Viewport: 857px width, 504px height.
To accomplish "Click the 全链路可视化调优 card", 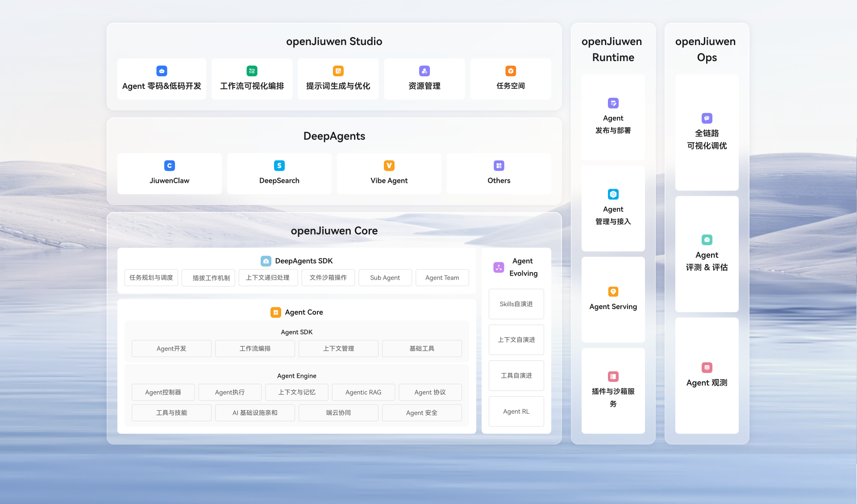I will [707, 132].
